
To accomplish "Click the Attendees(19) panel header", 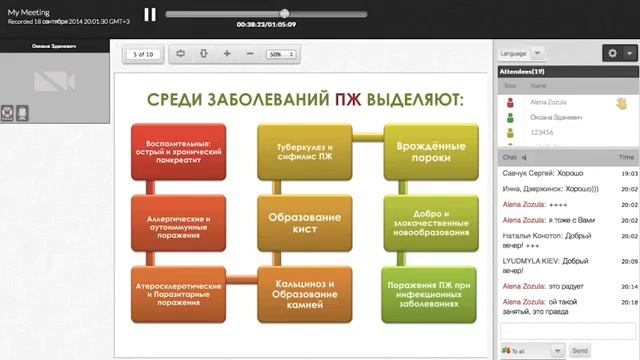I will click(568, 71).
